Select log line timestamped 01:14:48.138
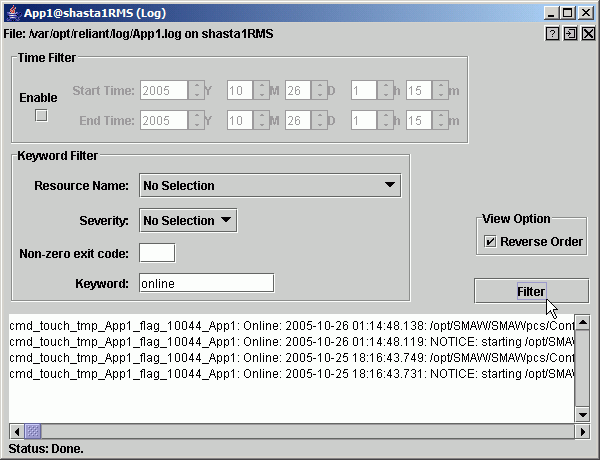 pyautogui.click(x=292, y=325)
